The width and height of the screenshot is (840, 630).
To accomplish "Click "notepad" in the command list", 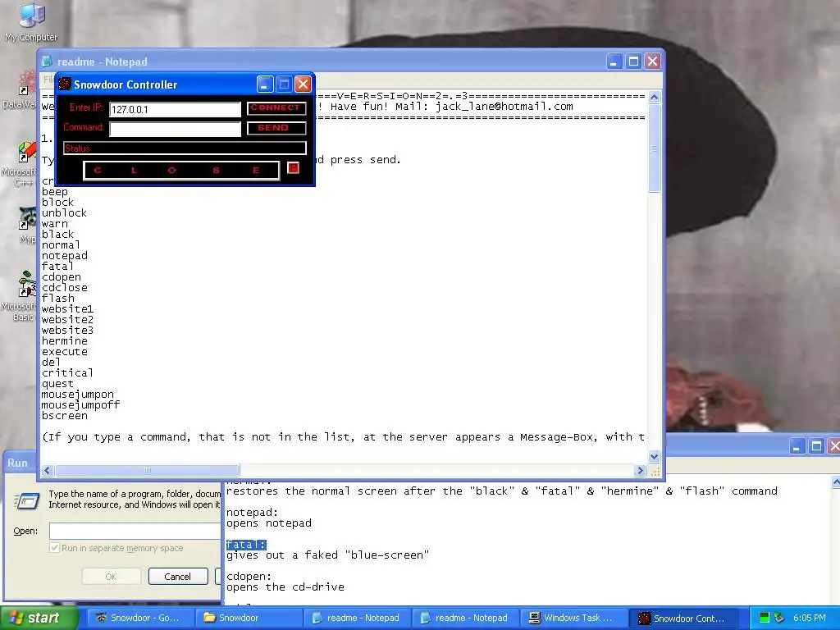I will coord(64,256).
